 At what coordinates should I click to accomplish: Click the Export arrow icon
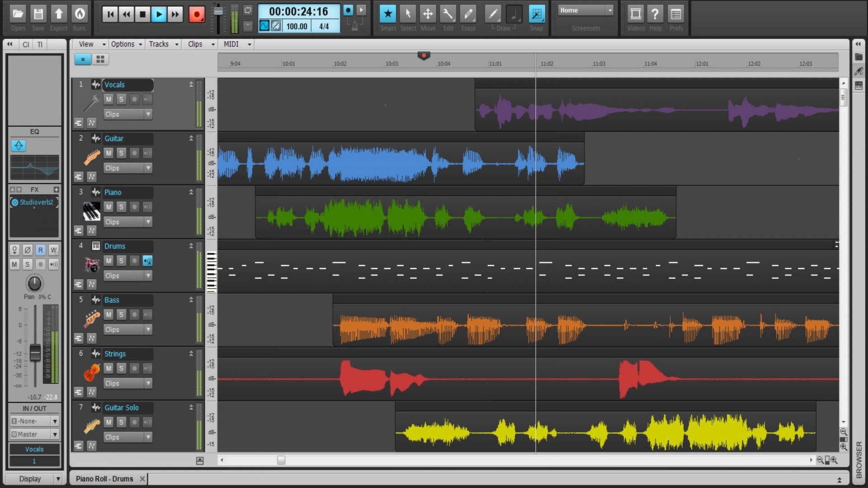point(59,14)
